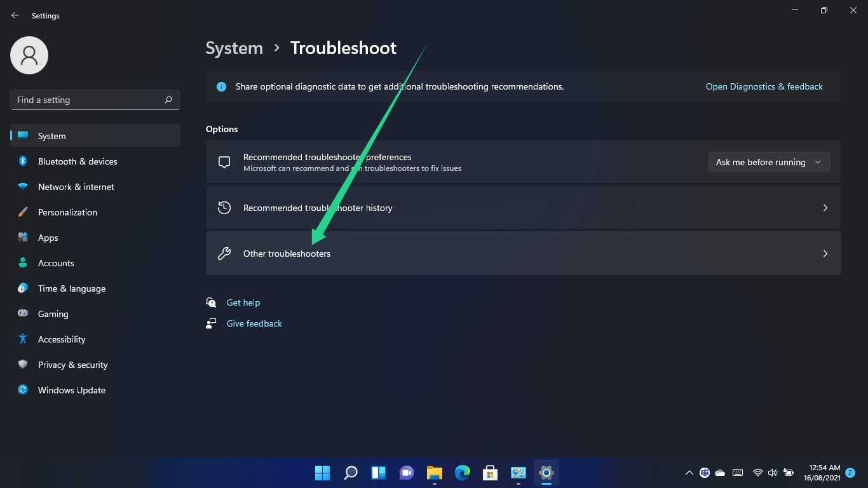
Task: Open Diagnostics & feedback
Action: point(764,86)
